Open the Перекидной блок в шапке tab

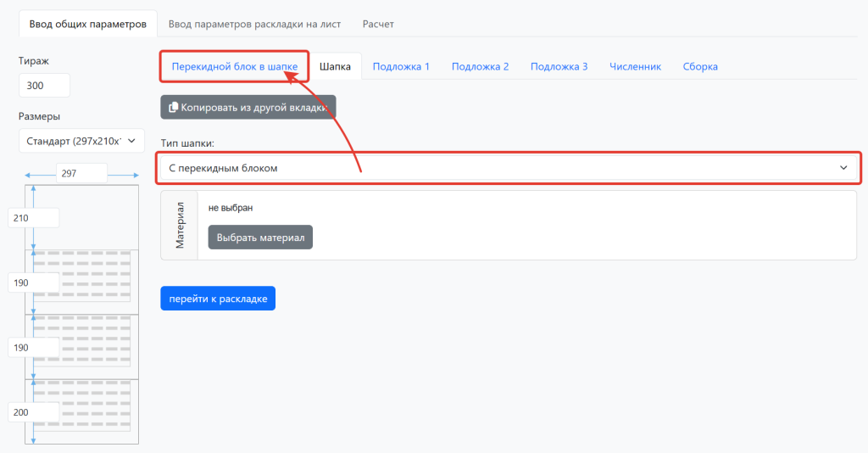[x=234, y=66]
